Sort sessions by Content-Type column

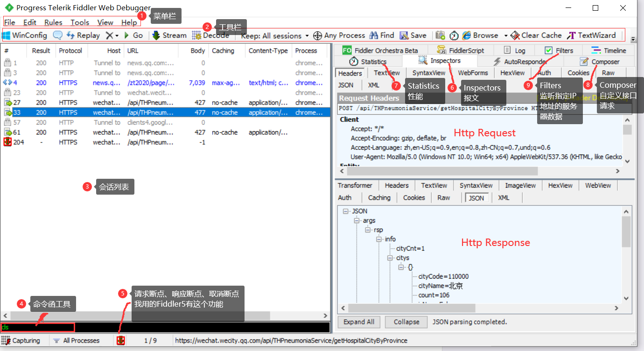(x=268, y=51)
